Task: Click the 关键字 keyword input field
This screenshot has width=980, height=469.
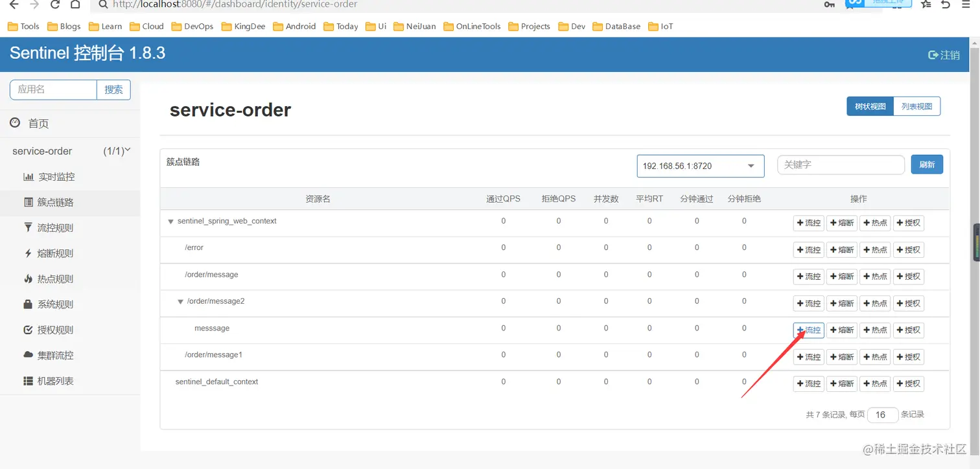Action: tap(841, 165)
